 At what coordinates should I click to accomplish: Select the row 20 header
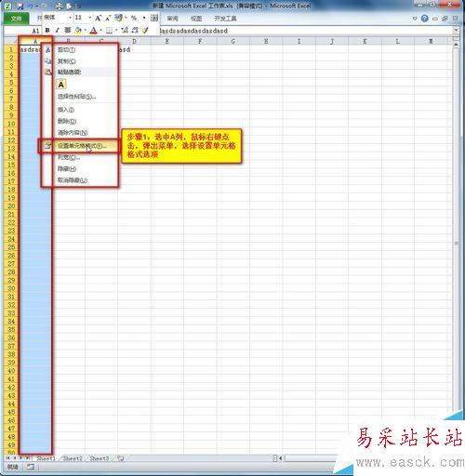[11, 206]
